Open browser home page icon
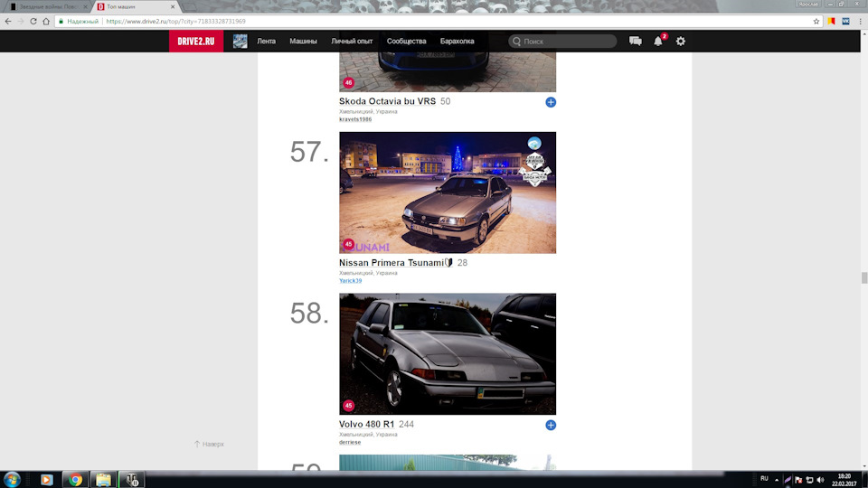This screenshot has width=868, height=488. pyautogui.click(x=46, y=21)
